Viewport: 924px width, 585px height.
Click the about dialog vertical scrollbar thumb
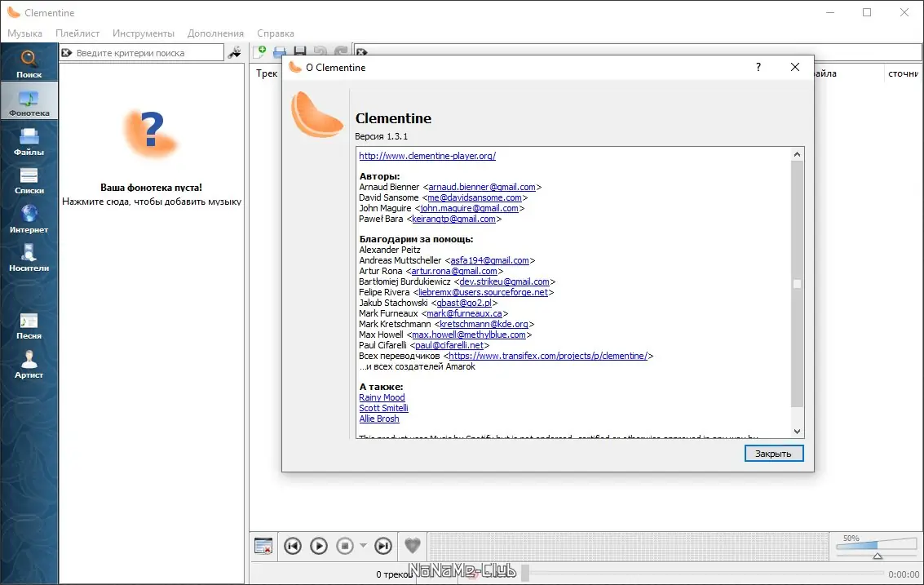798,284
